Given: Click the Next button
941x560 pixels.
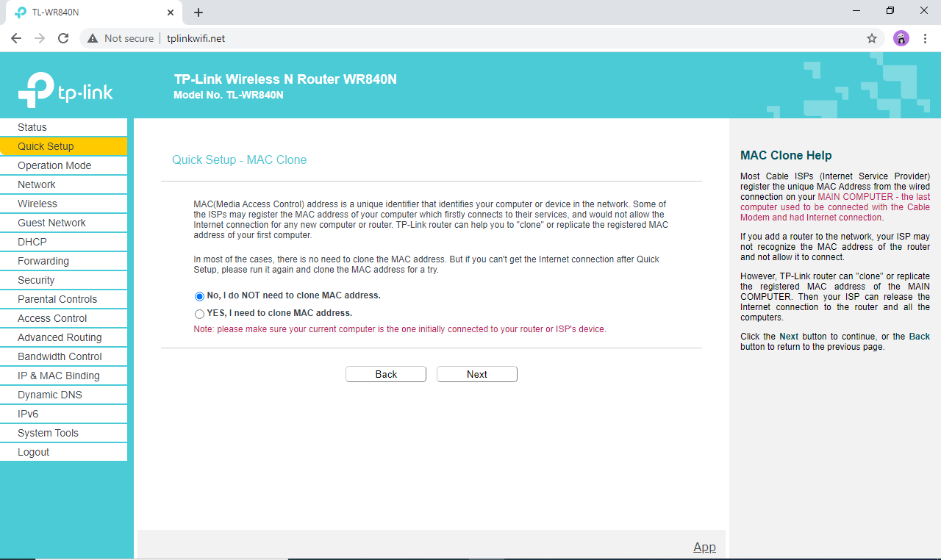Looking at the screenshot, I should click(x=477, y=374).
